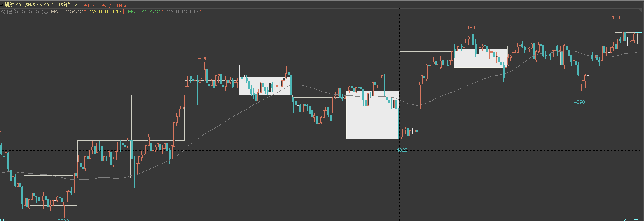Click the 4090 low price label
This screenshot has width=644, height=221.
579,102
